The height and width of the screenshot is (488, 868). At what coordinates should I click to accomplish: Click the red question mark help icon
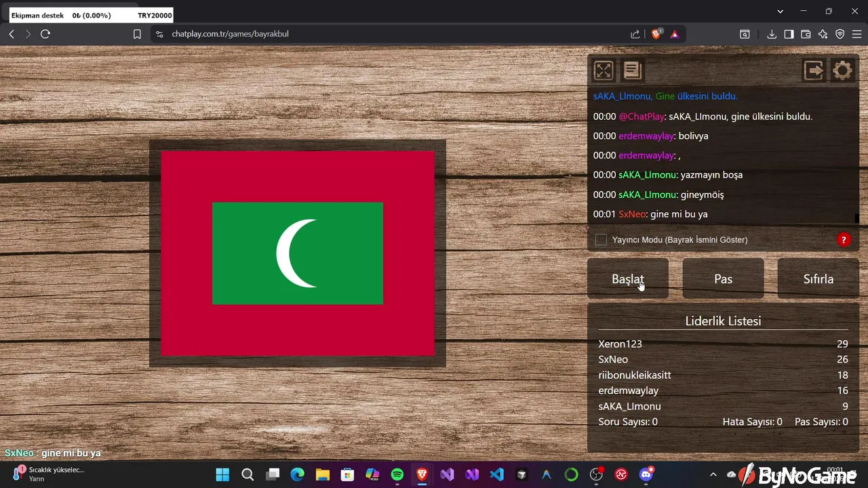[844, 239]
